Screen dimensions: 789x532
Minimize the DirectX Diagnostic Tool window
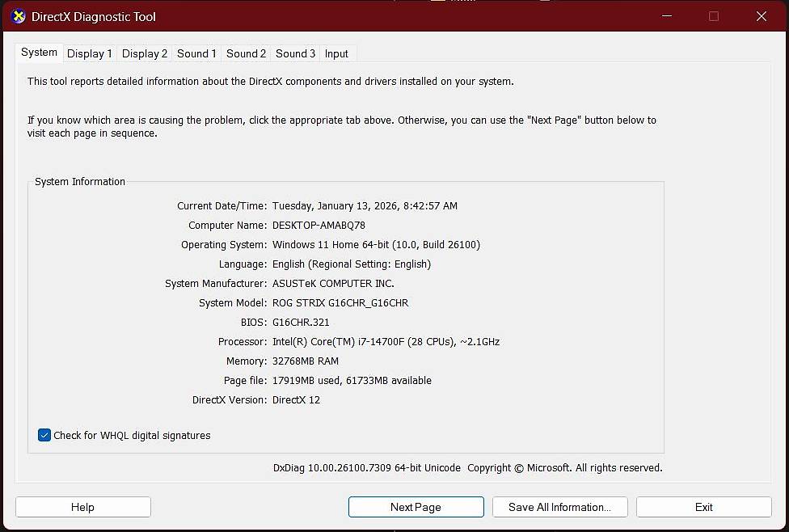(x=667, y=16)
